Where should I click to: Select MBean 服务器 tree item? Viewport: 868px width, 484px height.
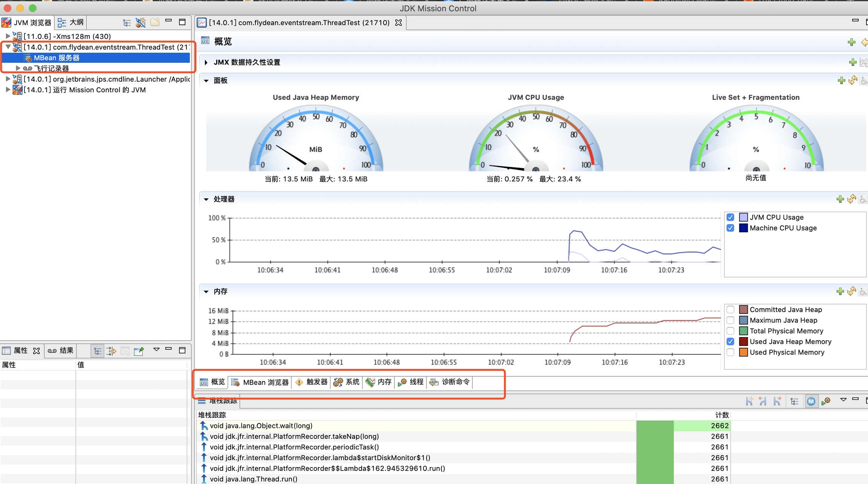coord(57,58)
